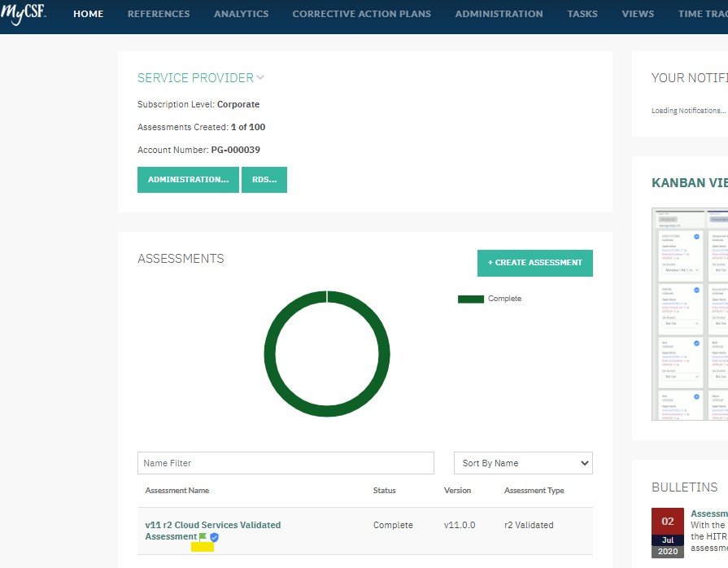Open the VIEWS menu

pos(638,14)
